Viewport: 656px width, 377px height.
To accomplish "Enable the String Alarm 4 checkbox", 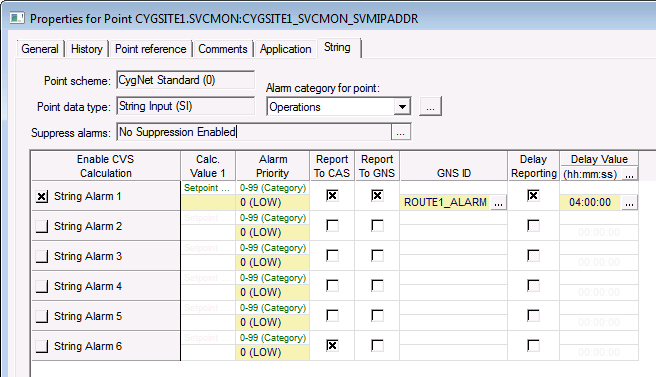I will click(42, 286).
